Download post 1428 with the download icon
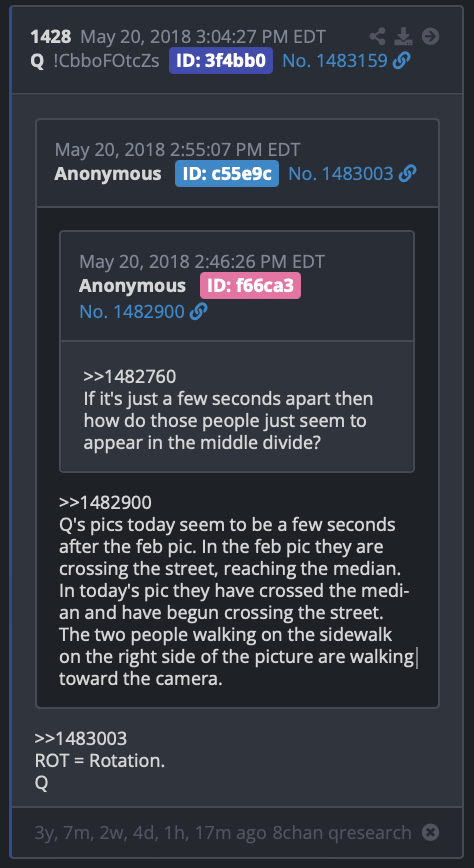Image resolution: width=474 pixels, height=868 pixels. pyautogui.click(x=404, y=37)
